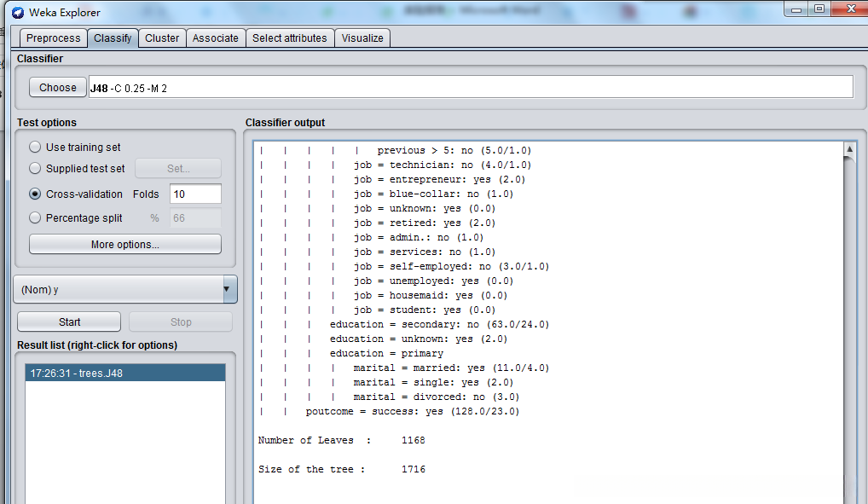Click 'marital = married: yes (11.0/4.0)' line
This screenshot has height=504, width=868.
(x=451, y=368)
